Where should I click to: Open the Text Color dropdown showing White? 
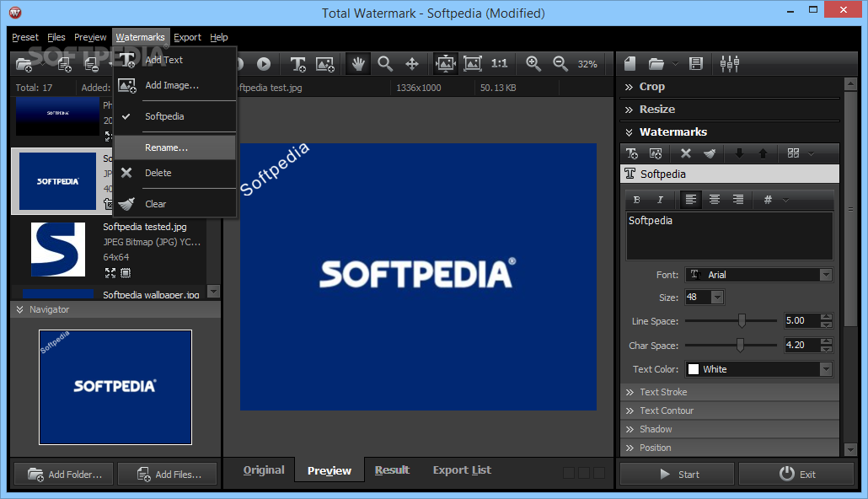(x=758, y=369)
